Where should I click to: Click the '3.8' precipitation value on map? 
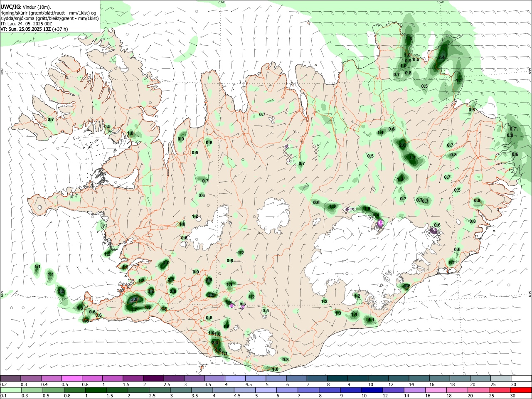coord(134,299)
